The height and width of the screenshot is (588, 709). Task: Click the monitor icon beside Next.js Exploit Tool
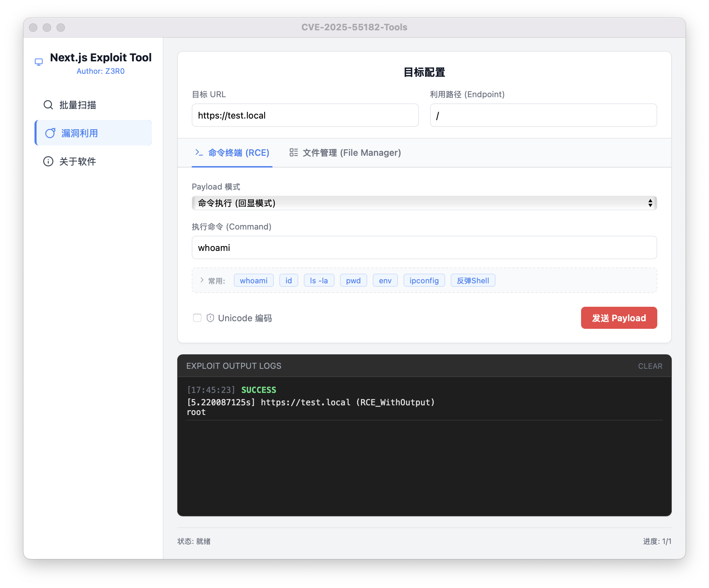39,62
